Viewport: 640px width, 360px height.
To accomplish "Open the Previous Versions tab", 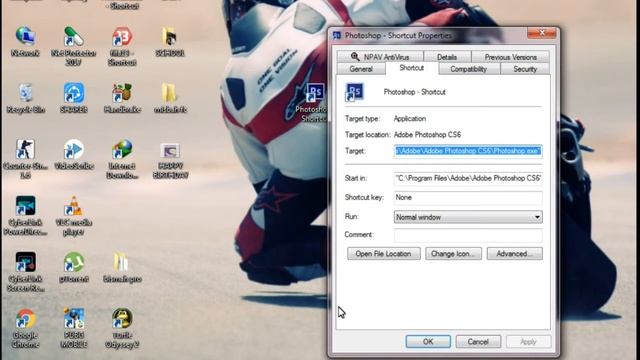I will [x=510, y=57].
